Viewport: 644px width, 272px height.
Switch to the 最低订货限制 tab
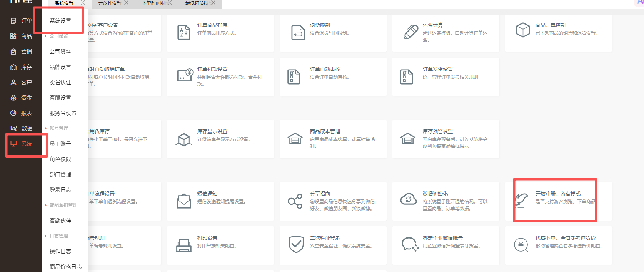point(197,3)
